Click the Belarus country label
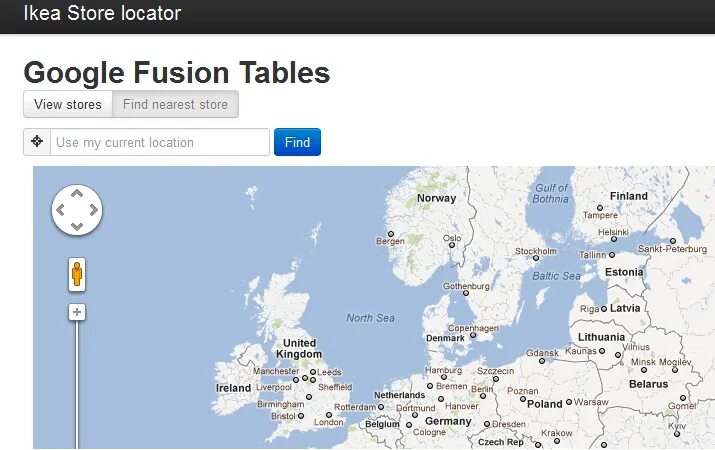715x450 pixels. point(648,384)
